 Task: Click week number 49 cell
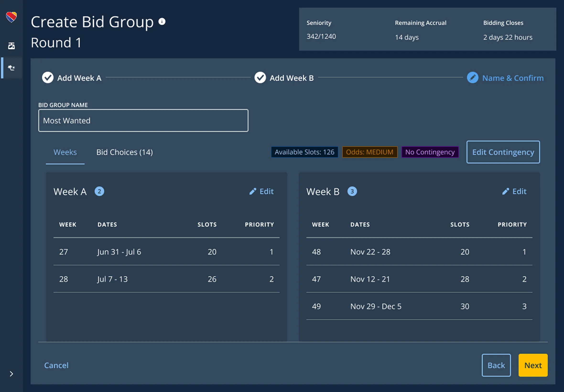pos(316,306)
